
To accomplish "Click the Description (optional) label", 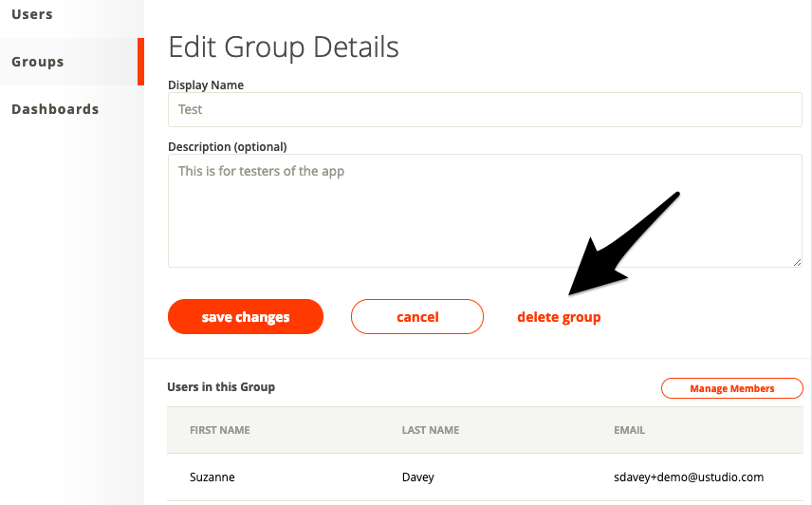I will (x=227, y=147).
